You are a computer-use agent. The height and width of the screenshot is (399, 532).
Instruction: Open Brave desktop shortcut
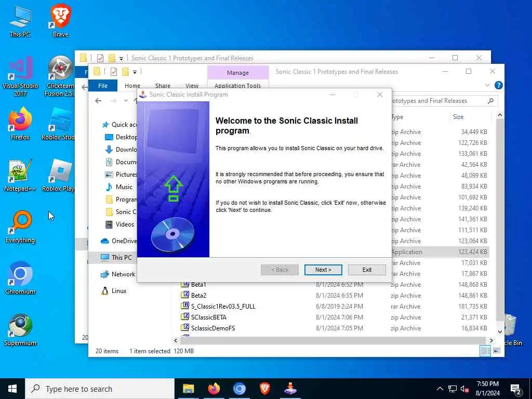(60, 20)
